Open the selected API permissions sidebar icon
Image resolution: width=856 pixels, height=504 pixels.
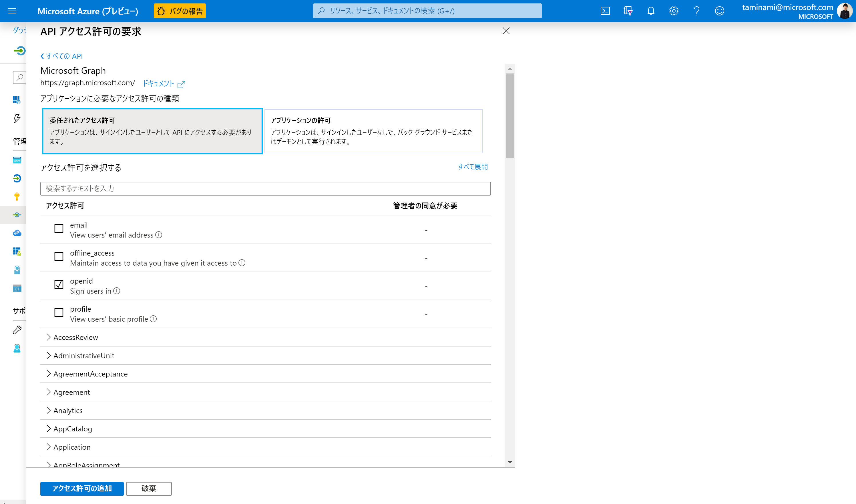[17, 215]
